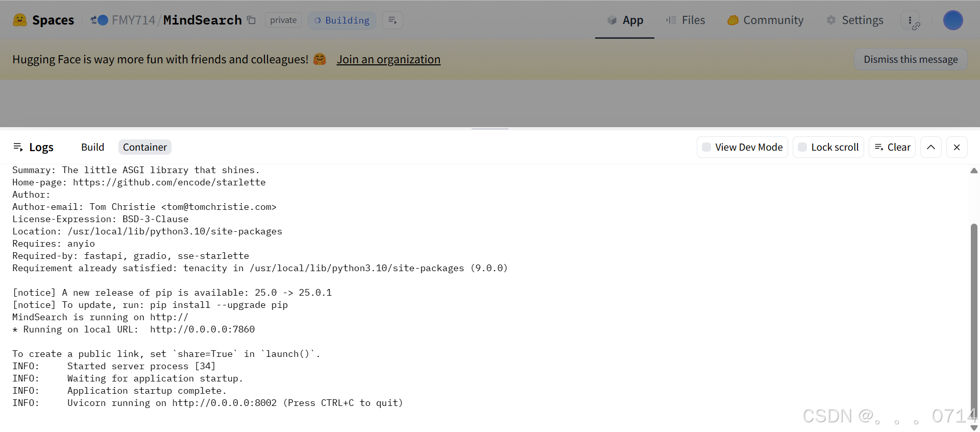980x432 pixels.
Task: Click the 'License-Expression: BSD-3-Clause' line
Action: (x=101, y=219)
